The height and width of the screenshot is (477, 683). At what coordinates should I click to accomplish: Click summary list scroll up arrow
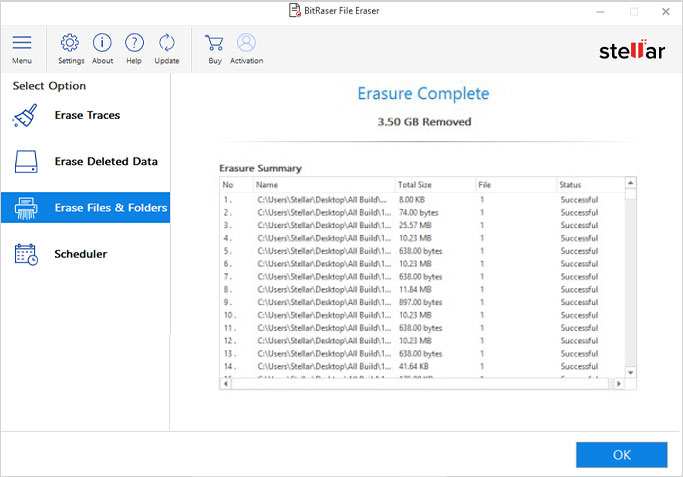coord(630,183)
